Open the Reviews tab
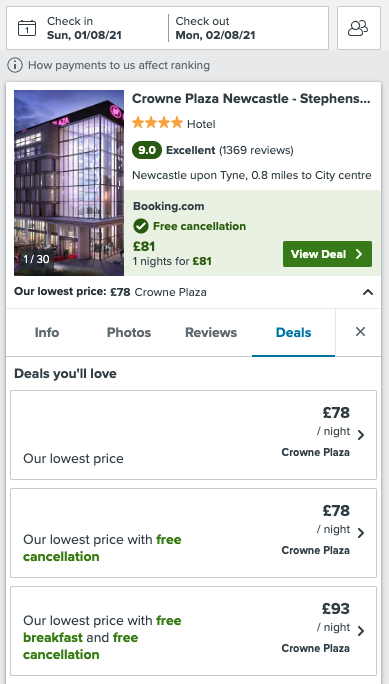Image resolution: width=389 pixels, height=684 pixels. 211,332
